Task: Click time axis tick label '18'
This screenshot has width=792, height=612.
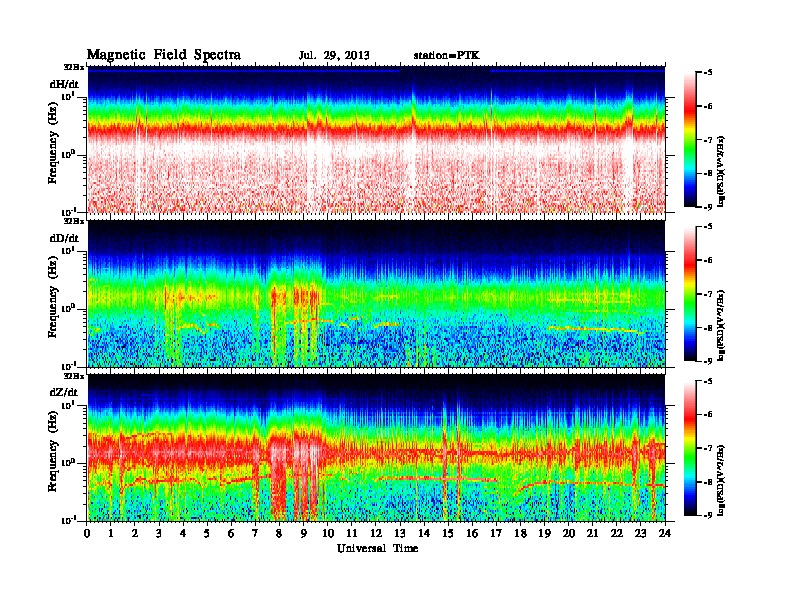Action: (x=521, y=533)
